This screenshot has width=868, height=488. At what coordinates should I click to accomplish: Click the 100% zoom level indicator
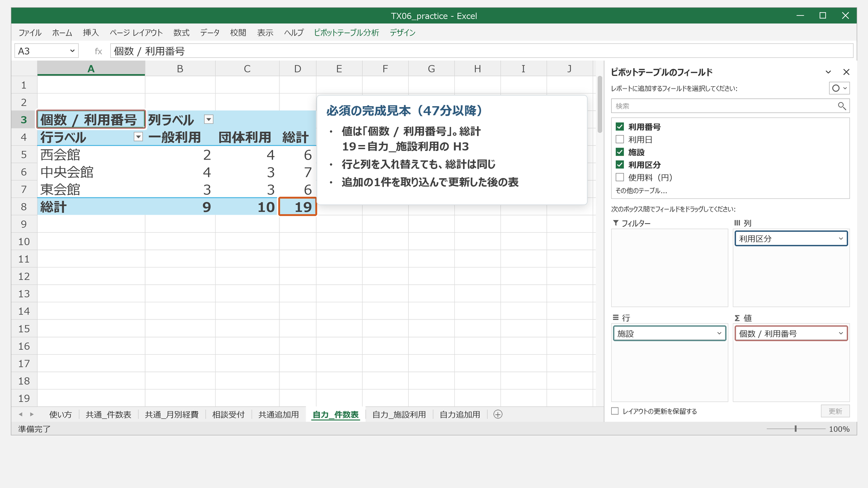pyautogui.click(x=839, y=429)
